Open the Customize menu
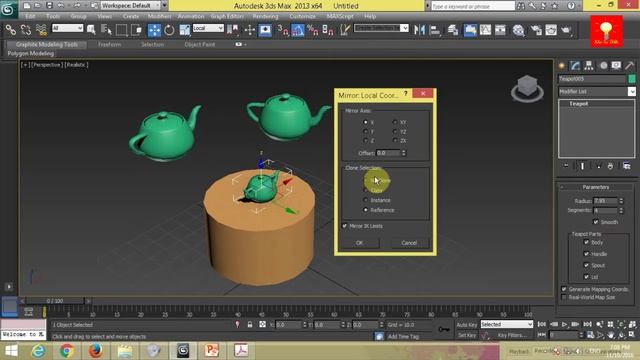The height and width of the screenshot is (360, 640). 302,16
